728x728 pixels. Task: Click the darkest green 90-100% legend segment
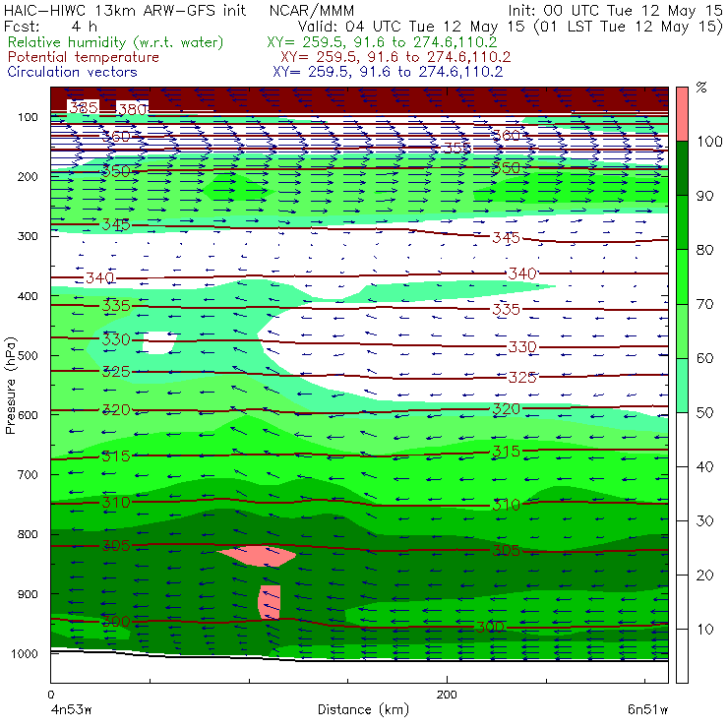tap(682, 168)
